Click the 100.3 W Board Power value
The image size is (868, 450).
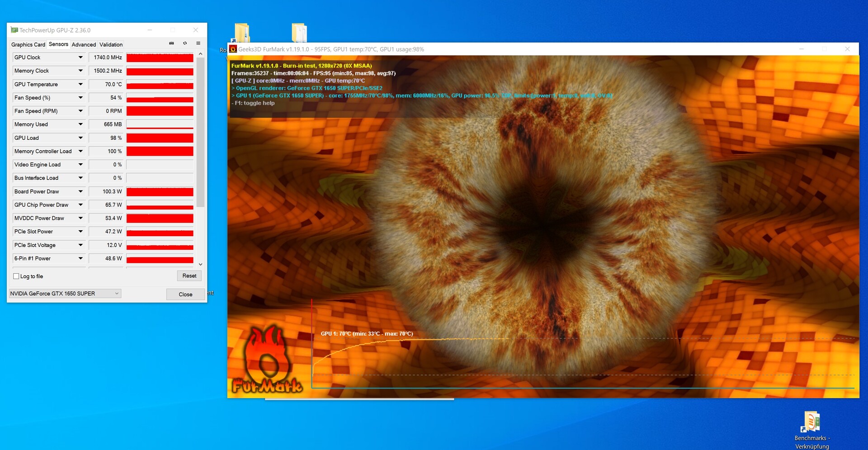(x=106, y=191)
